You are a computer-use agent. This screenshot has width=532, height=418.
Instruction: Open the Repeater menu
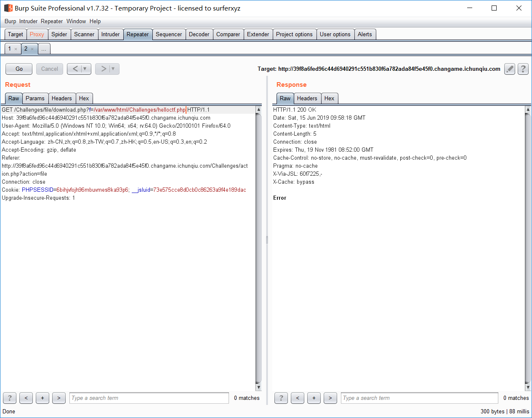[52, 21]
